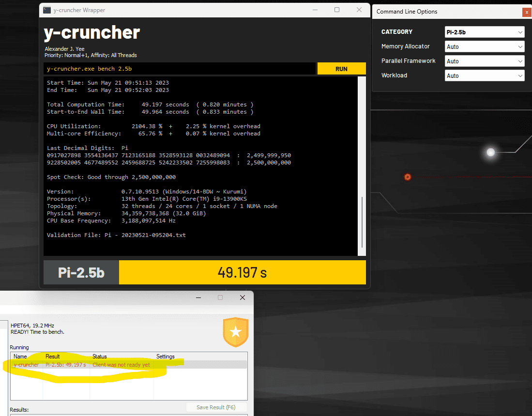Click the Save Result (F6) button
Screen dimensions: 532x416
pos(216,407)
